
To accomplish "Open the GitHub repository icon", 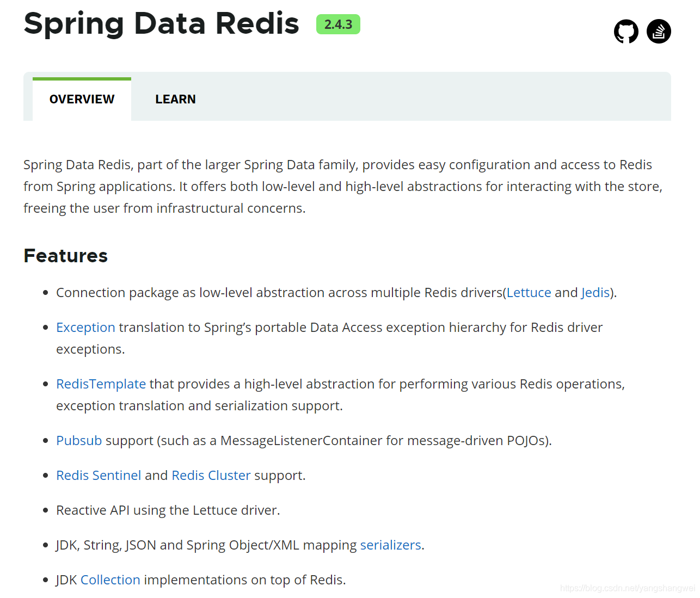I will pyautogui.click(x=626, y=32).
